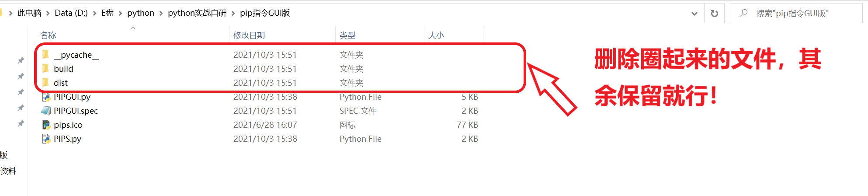Expand the chevron before 此电脑
The width and height of the screenshot is (868, 196).
10,13
